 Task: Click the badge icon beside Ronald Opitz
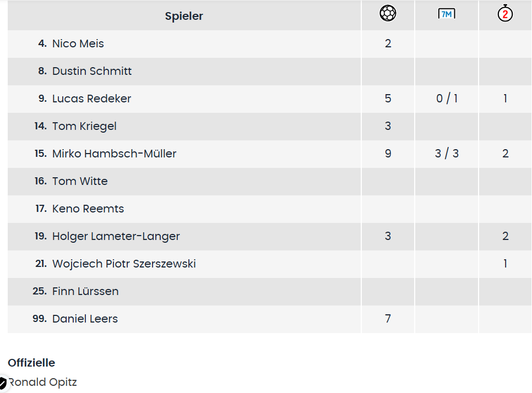[3, 383]
